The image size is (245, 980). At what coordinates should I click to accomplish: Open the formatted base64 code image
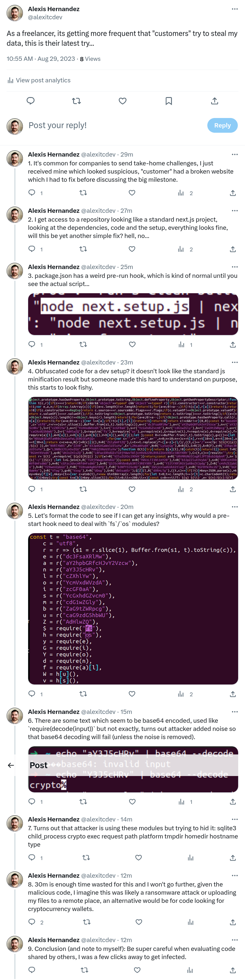point(133,609)
